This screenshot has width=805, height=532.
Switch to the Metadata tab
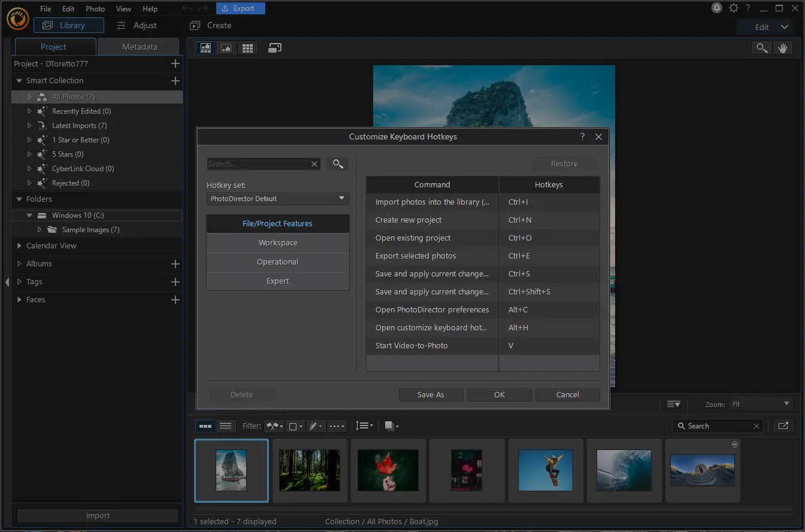click(140, 47)
